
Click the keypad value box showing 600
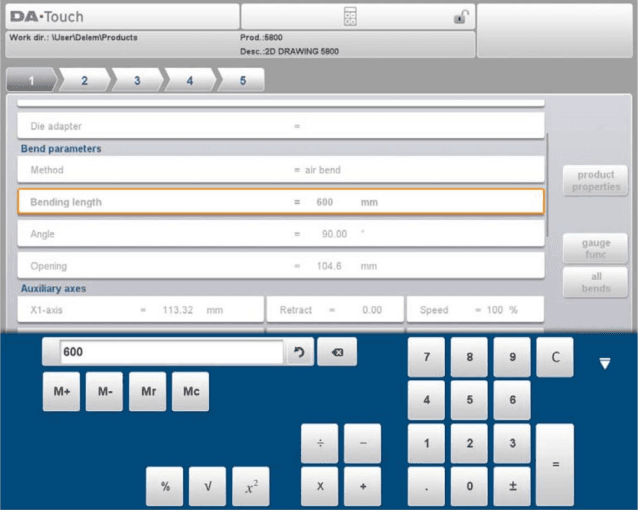pos(171,352)
